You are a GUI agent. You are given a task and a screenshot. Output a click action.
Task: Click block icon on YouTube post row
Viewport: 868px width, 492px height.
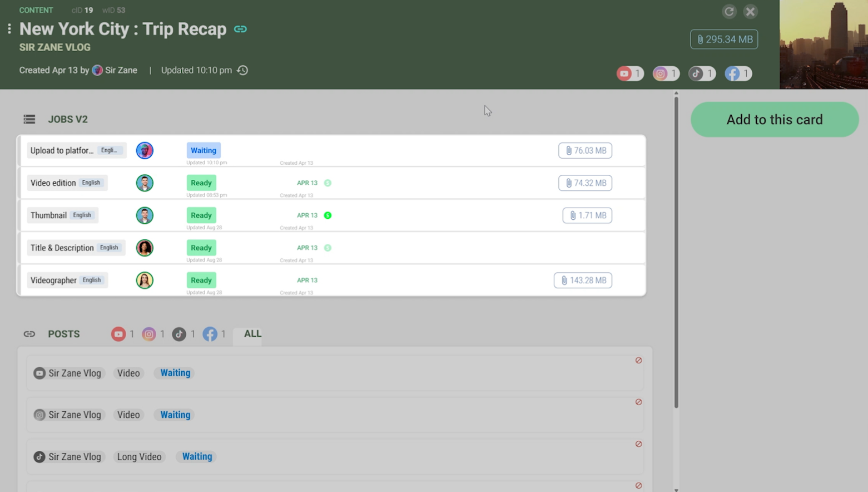click(638, 361)
